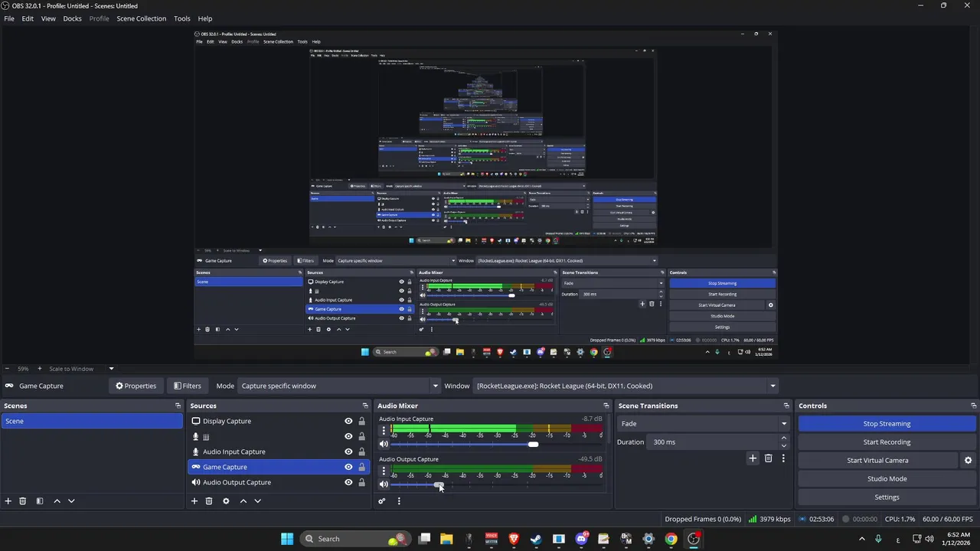Move source up in Sources list
The image size is (980, 551).
tap(243, 501)
